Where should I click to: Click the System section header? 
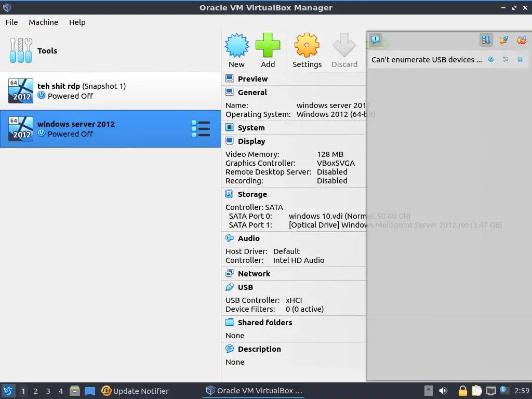pyautogui.click(x=251, y=128)
